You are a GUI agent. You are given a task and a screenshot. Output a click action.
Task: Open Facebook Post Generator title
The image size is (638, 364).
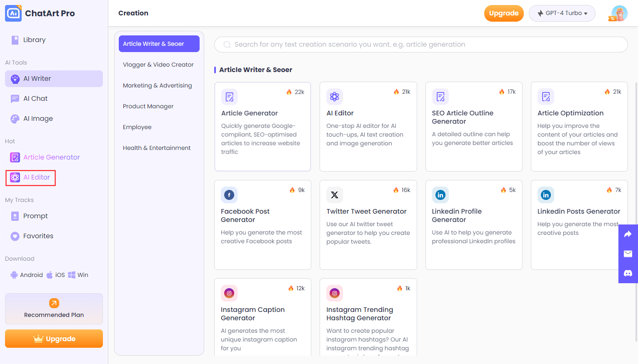[x=245, y=216]
